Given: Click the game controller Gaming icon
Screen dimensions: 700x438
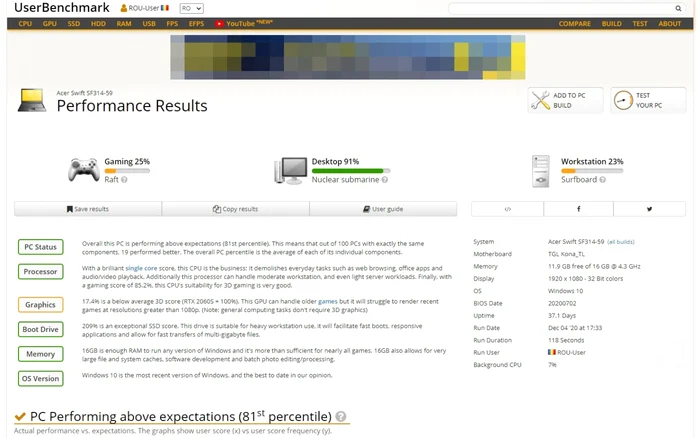Looking at the screenshot, I should (84, 170).
